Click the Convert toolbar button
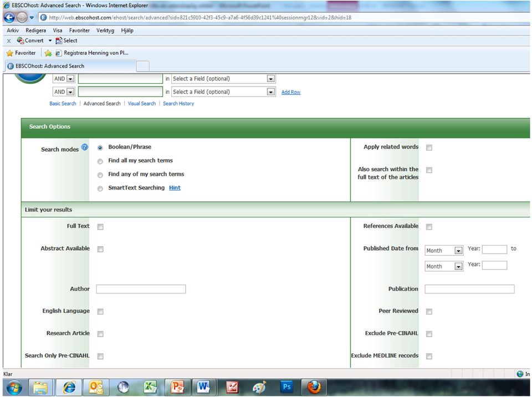Image resolution: width=532 pixels, height=397 pixels. [x=30, y=40]
